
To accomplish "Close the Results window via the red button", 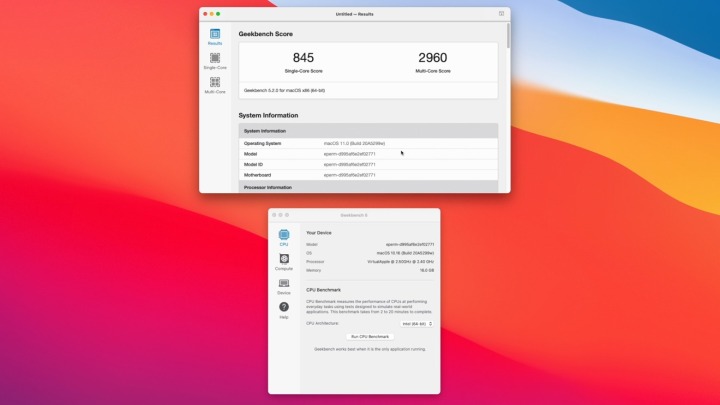I will (205, 14).
